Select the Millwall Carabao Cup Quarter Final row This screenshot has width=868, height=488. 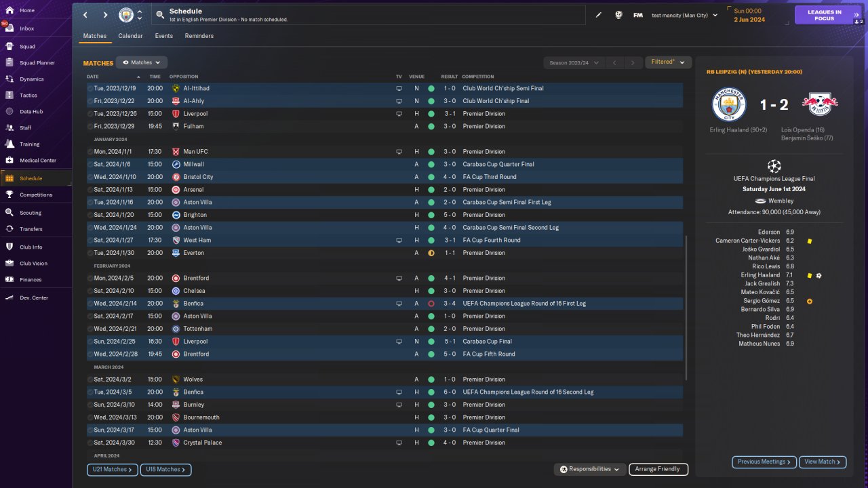click(384, 164)
